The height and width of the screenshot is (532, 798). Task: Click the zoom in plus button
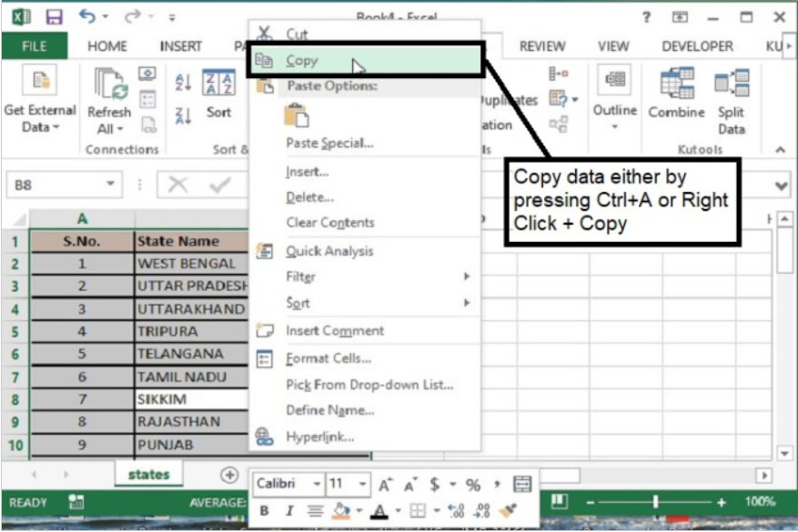tap(722, 503)
